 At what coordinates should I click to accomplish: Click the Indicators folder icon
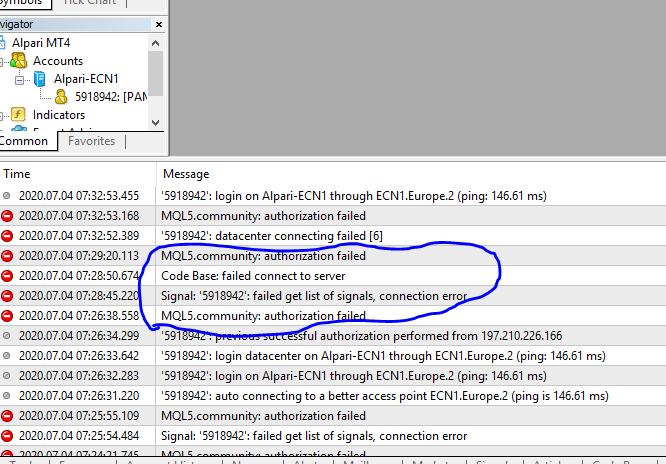coord(18,114)
